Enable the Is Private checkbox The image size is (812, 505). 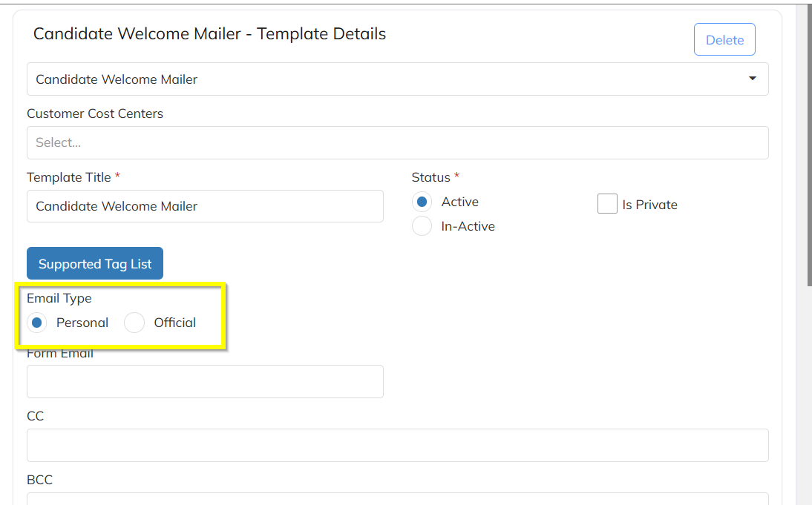(x=607, y=204)
